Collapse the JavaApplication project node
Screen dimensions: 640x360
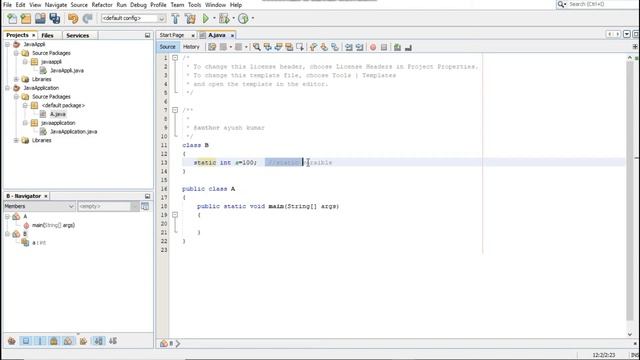[8, 88]
